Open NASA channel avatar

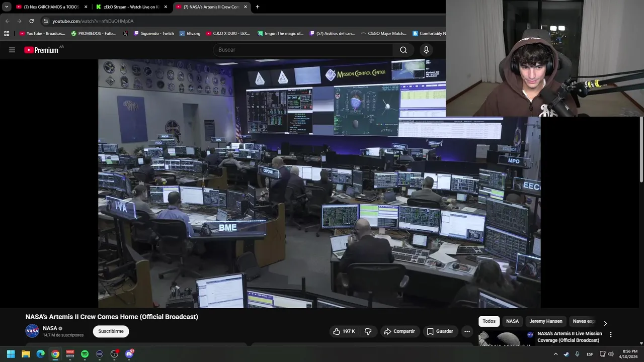(32, 331)
